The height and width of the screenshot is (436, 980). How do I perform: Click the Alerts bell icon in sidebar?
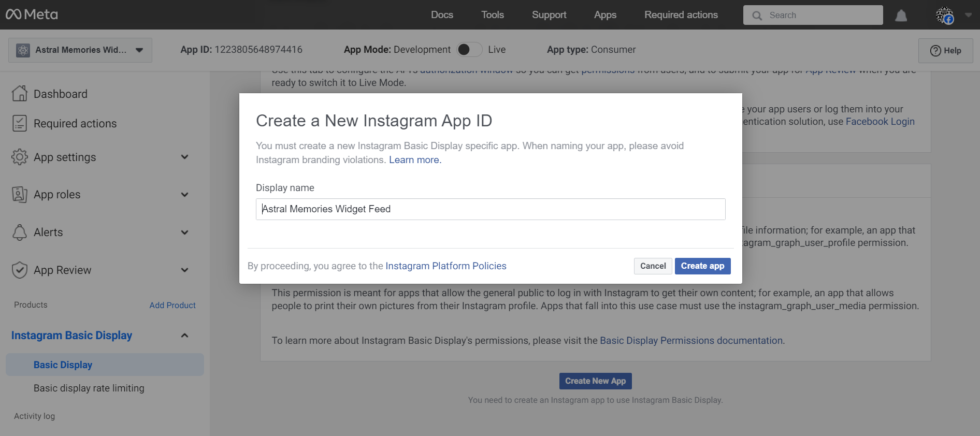(20, 232)
